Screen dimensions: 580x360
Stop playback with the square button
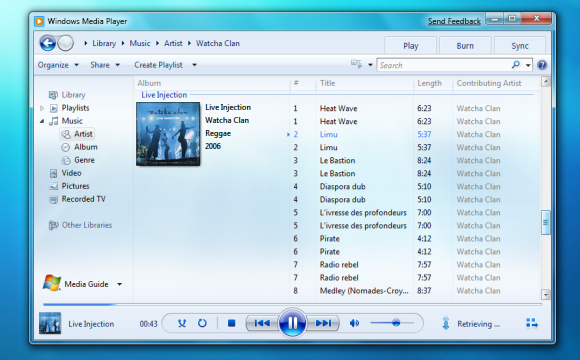coord(232,323)
